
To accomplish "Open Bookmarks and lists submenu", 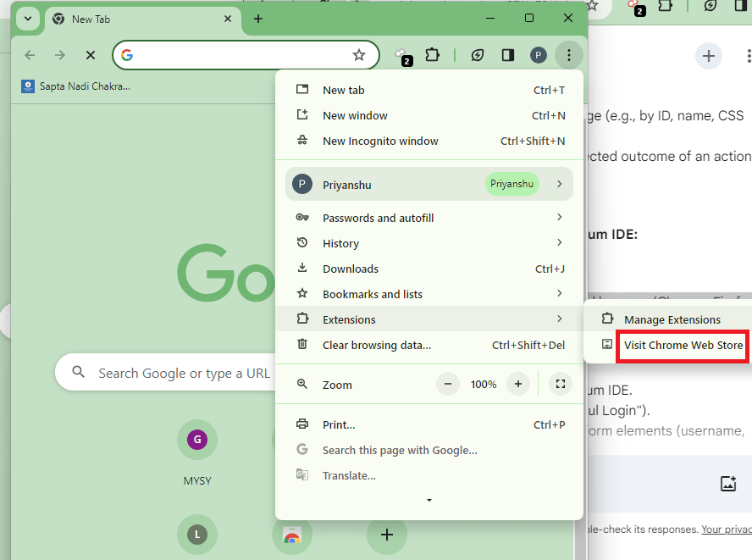I will pos(429,294).
